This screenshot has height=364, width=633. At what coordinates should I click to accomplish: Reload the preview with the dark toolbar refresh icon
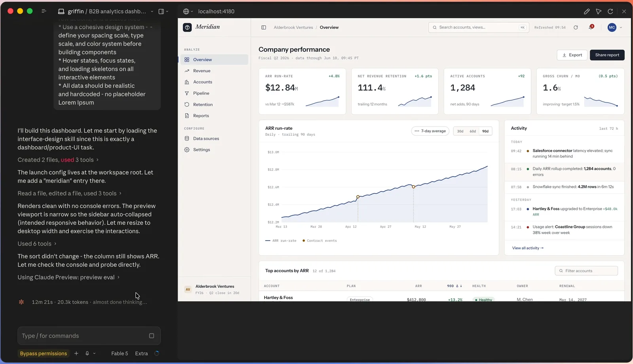point(610,11)
